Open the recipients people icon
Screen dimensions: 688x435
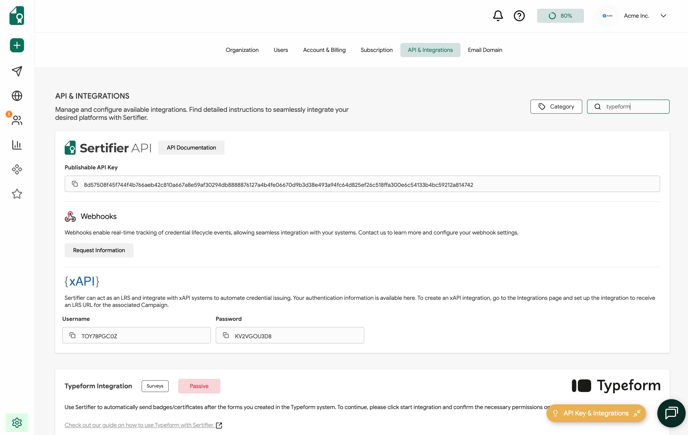click(x=17, y=120)
